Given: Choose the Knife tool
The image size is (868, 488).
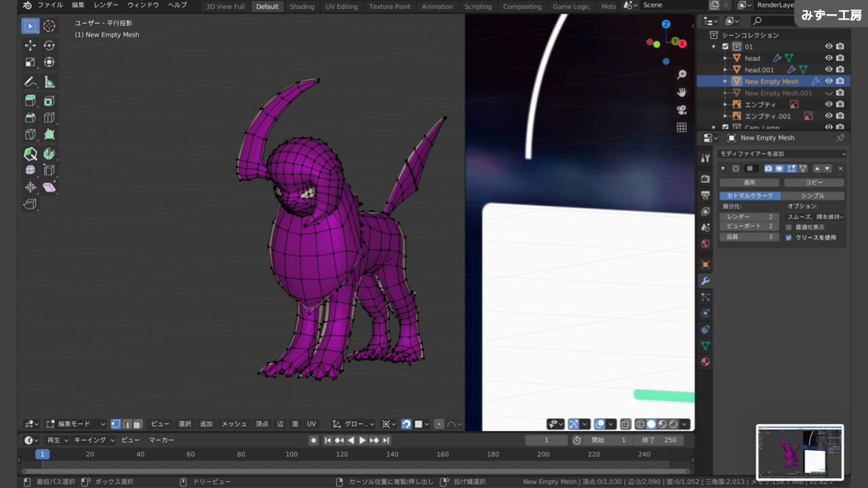Looking at the screenshot, I should click(x=31, y=135).
